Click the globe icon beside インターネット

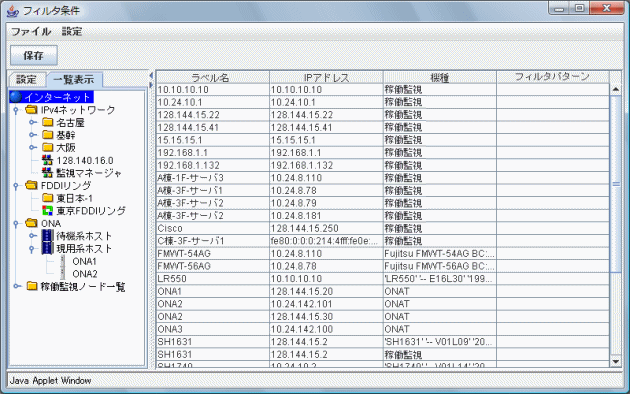click(x=16, y=97)
